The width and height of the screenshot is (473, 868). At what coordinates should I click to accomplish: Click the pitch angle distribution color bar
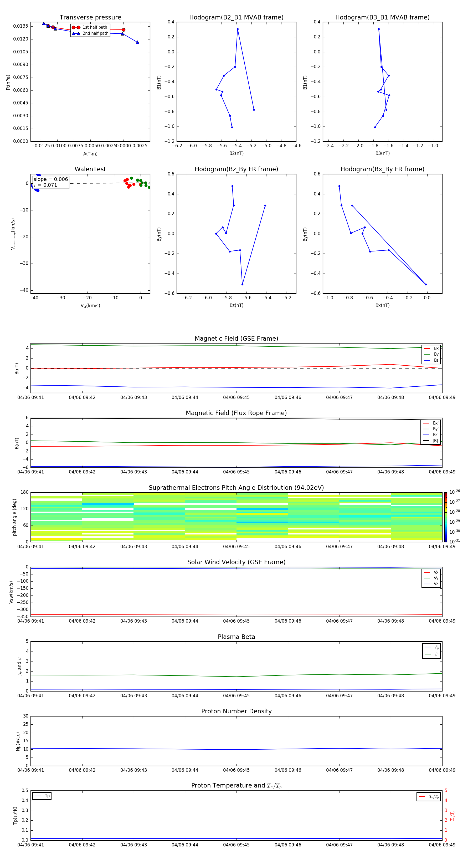click(445, 517)
